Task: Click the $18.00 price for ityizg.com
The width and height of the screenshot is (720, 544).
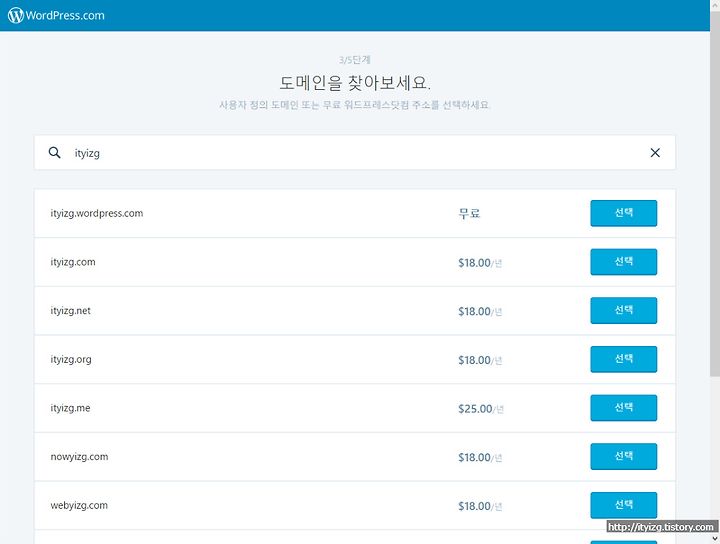Action: (479, 263)
